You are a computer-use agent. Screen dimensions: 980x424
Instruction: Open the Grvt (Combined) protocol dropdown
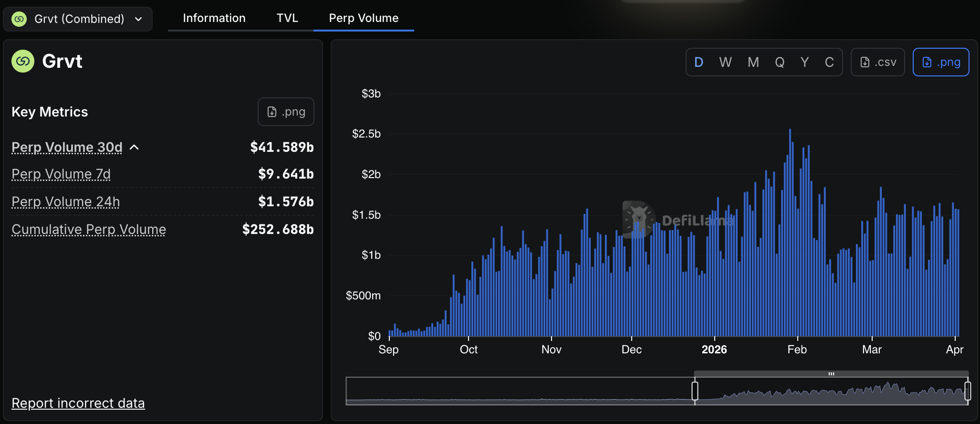78,19
